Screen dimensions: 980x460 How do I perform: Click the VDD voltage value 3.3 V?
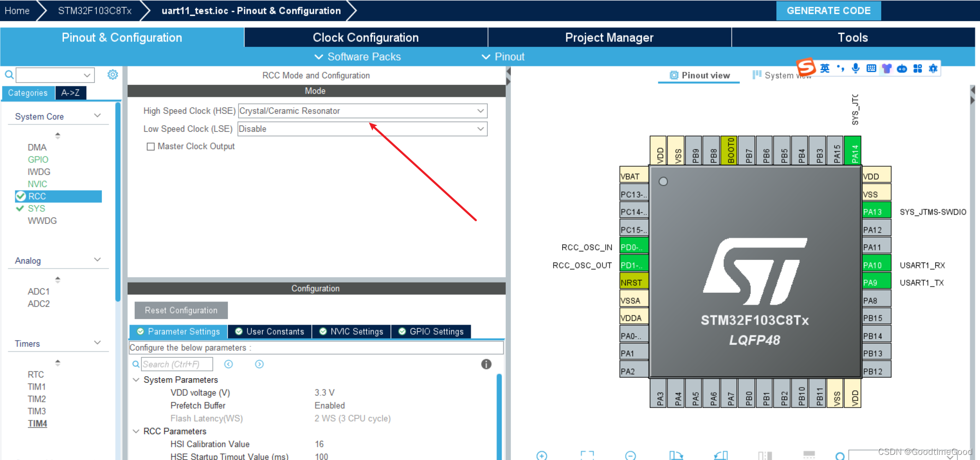click(x=325, y=393)
